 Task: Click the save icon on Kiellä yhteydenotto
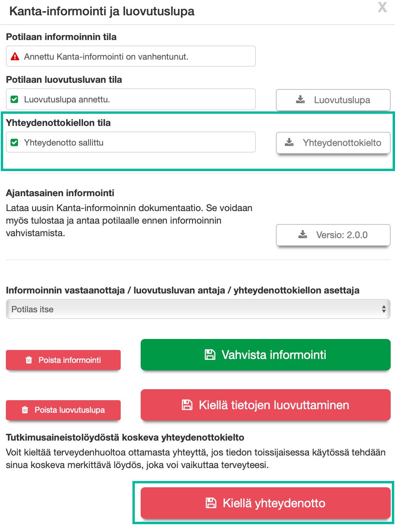(212, 503)
